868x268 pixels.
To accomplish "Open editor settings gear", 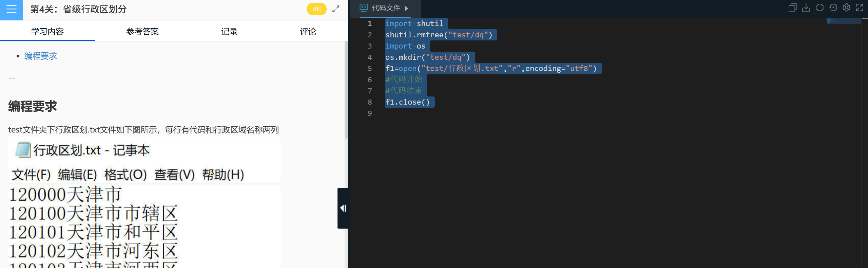I will tap(847, 8).
